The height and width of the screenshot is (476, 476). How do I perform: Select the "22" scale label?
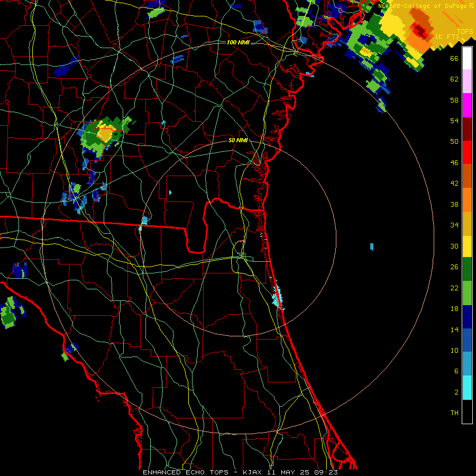coord(454,288)
